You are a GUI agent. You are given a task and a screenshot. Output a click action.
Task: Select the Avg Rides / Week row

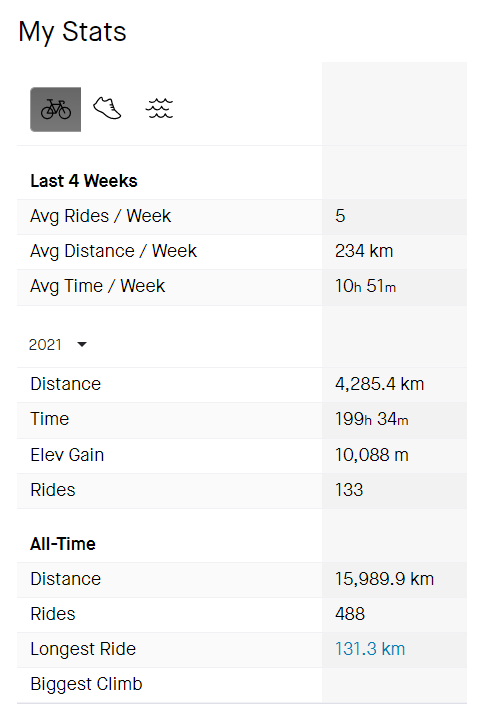(x=242, y=216)
